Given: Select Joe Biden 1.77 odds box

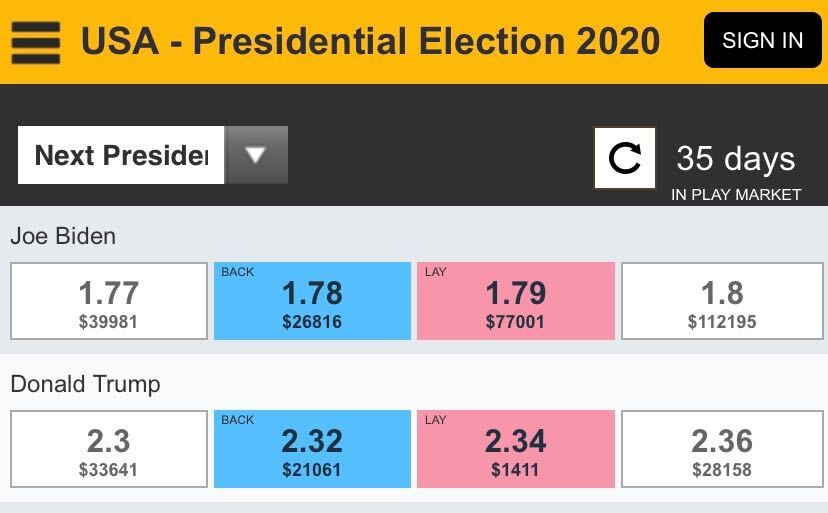Looking at the screenshot, I should click(x=109, y=301).
